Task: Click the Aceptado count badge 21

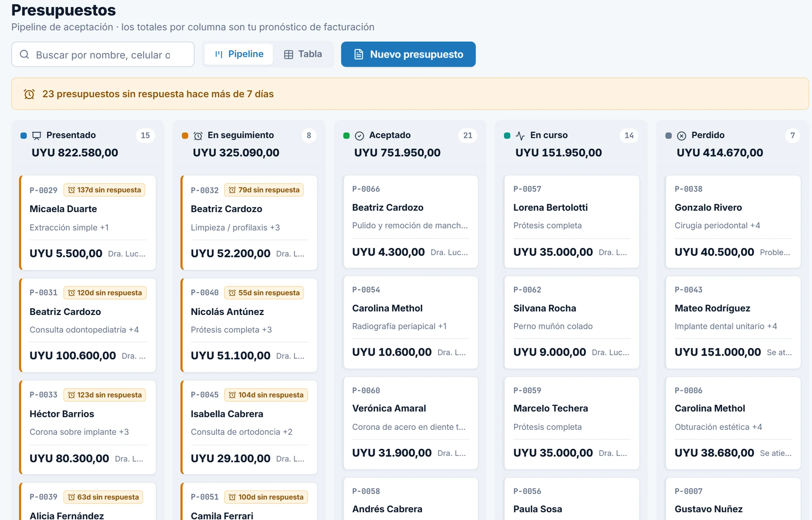Action: click(x=468, y=136)
